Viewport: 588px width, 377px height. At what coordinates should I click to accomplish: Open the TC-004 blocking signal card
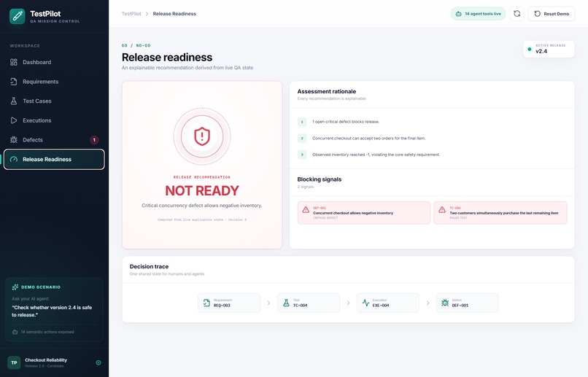[500, 213]
